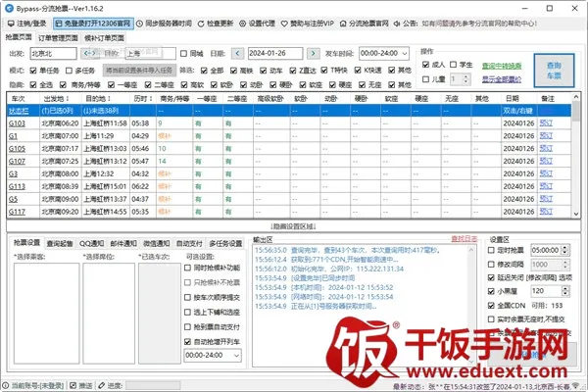The image size is (588, 392).
Task: Click train number G1 in the list
Action: click(13, 136)
